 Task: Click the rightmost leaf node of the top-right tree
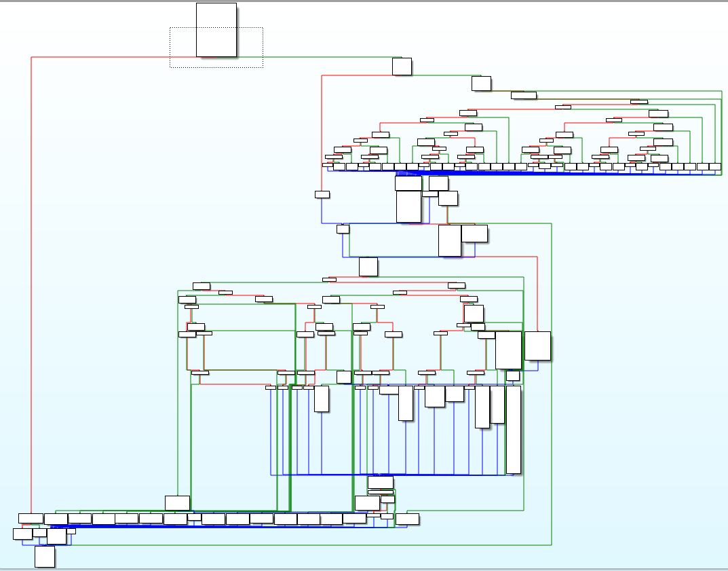714,166
